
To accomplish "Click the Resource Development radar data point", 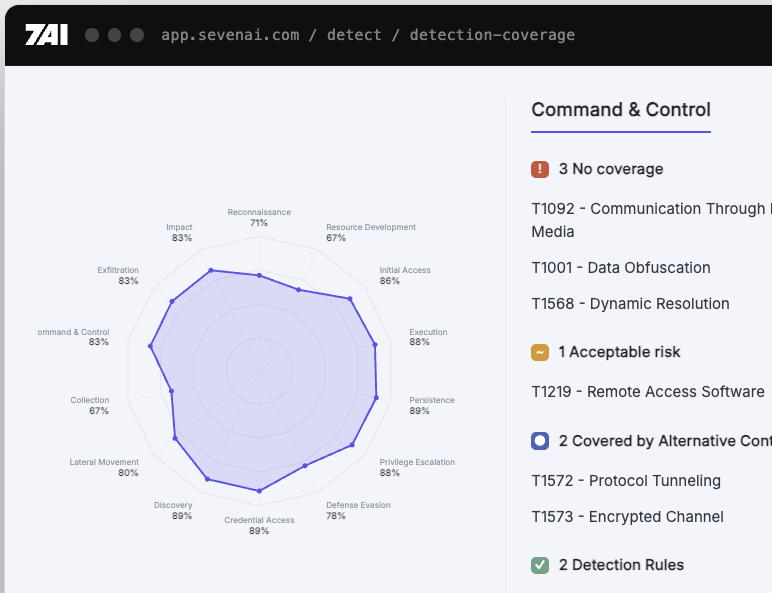I will [298, 290].
